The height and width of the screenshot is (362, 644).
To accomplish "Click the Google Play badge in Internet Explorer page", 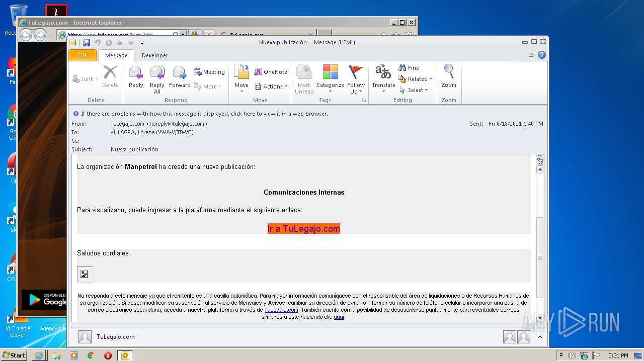I will click(44, 299).
